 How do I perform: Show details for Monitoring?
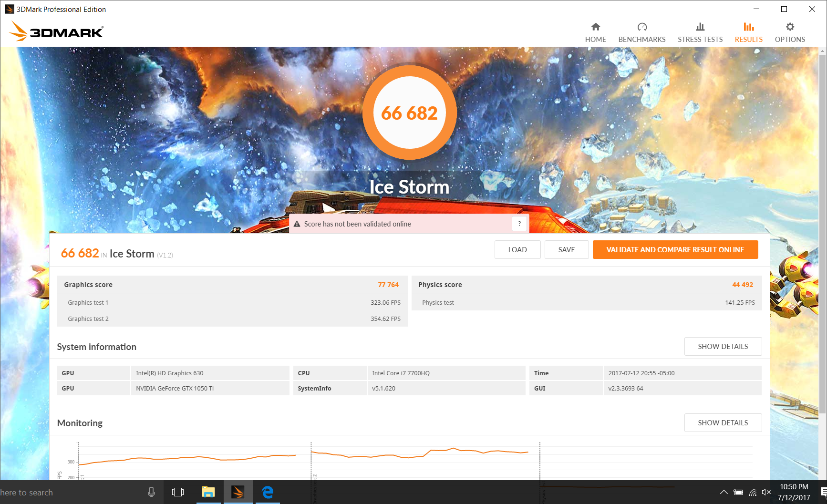pos(723,423)
